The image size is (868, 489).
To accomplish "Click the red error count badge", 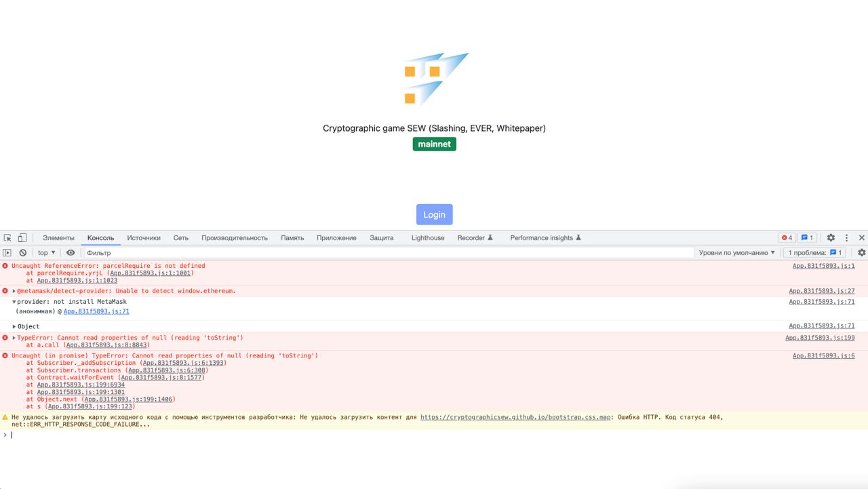I will (787, 238).
